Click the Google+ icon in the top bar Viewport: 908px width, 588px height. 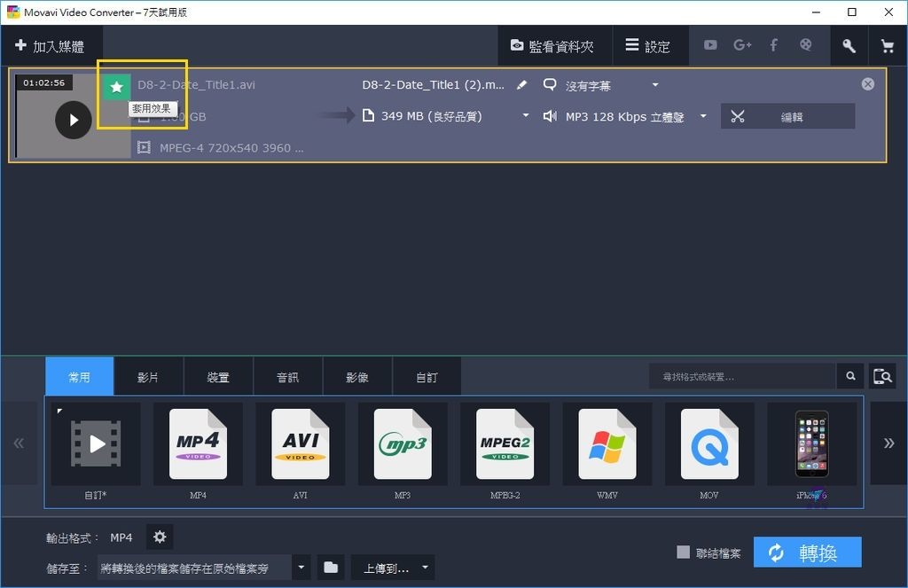tap(742, 45)
